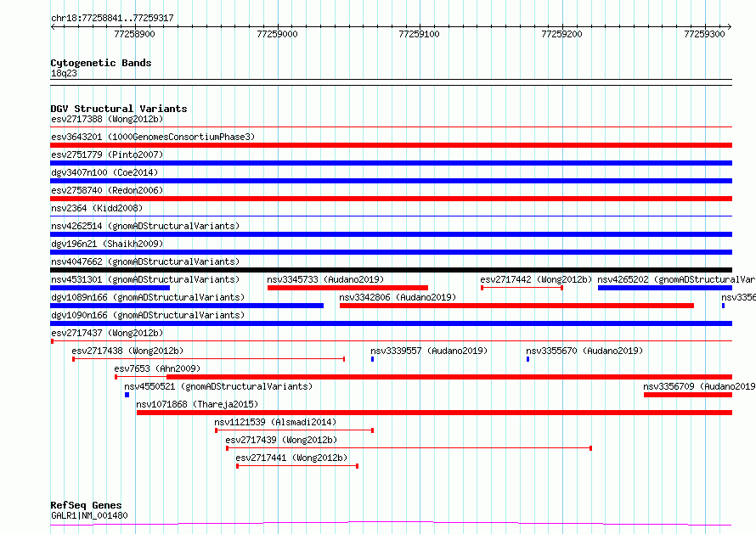Select nsv1071868 (Thareja2015) label
The image size is (756, 534).
[197, 404]
